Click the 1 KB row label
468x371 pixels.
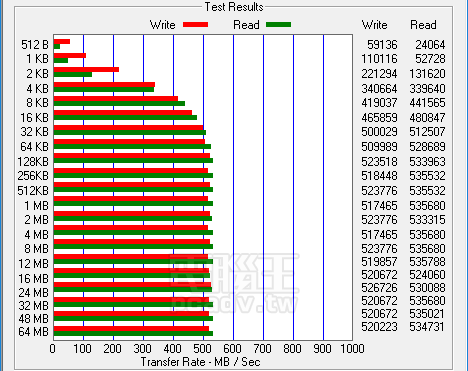(37, 59)
